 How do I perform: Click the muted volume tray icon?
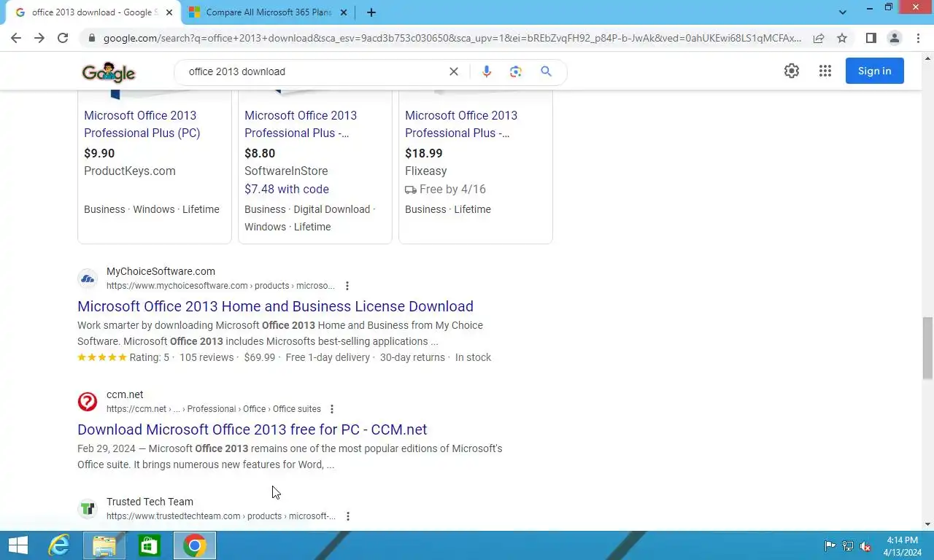[x=866, y=546]
